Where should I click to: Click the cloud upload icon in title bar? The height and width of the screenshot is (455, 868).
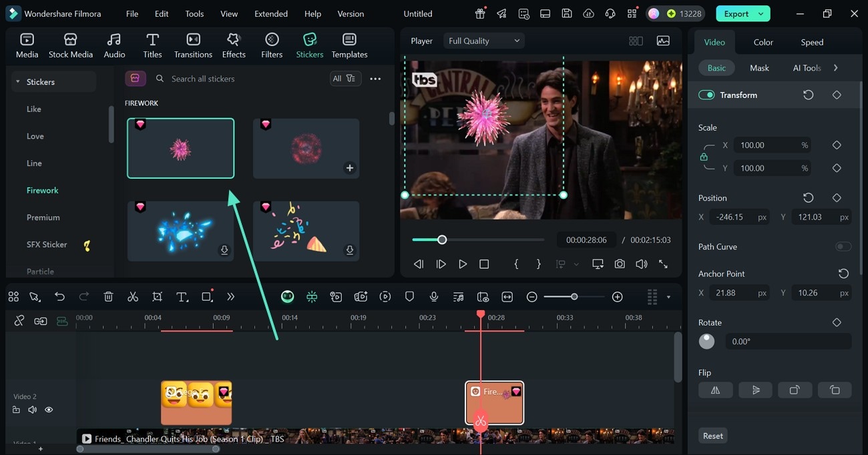(588, 13)
